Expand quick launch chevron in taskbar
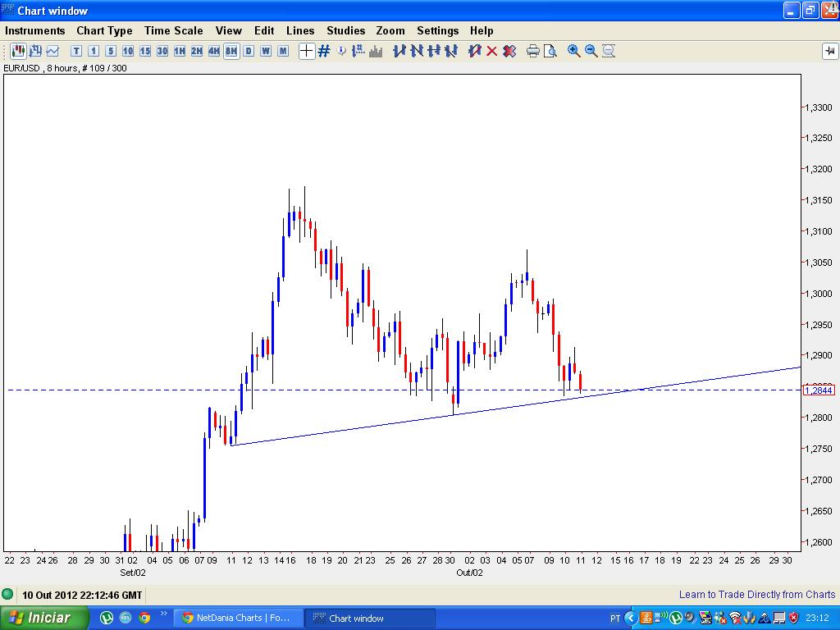Image resolution: width=840 pixels, height=630 pixels. point(163,614)
